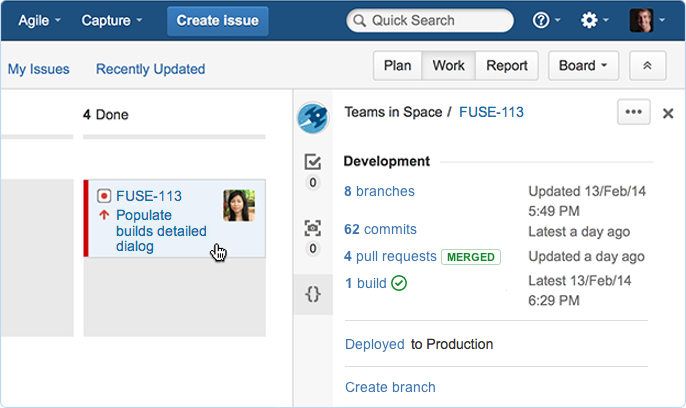
Task: Click the Teams in Space rocket project icon
Action: tap(313, 118)
